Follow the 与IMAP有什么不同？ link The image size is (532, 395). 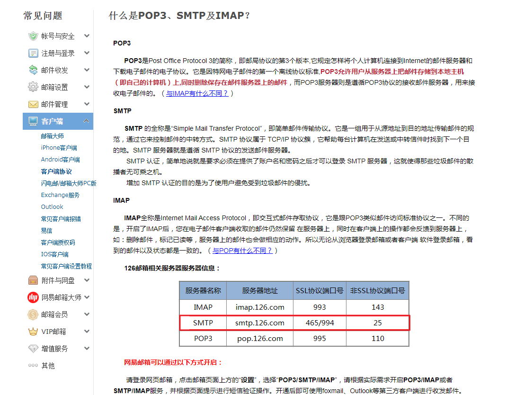197,93
